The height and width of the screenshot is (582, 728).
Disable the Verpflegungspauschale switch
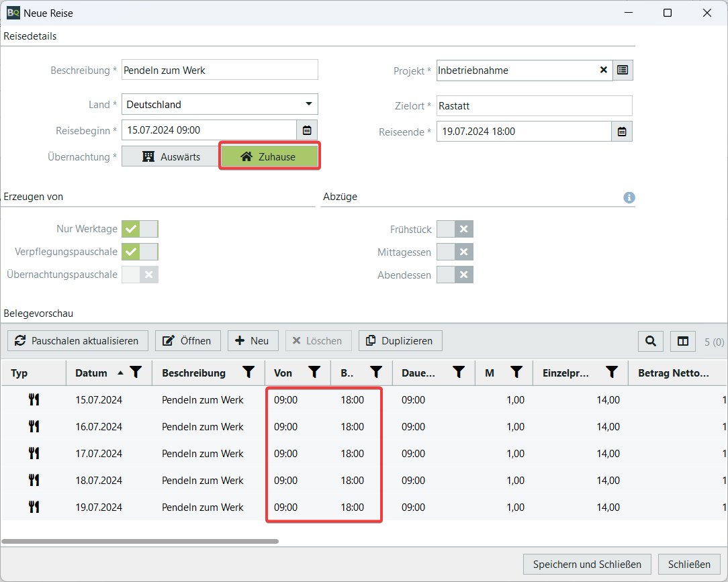pyautogui.click(x=140, y=252)
